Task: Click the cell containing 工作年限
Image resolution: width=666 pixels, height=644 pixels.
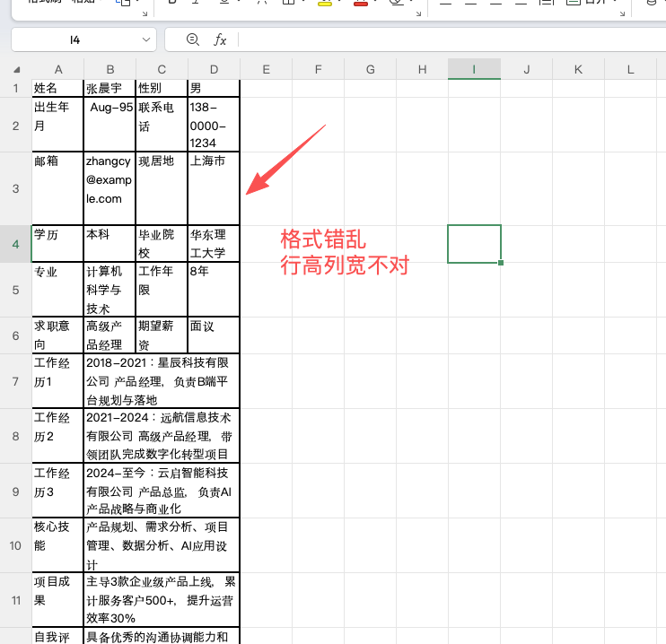Action: tap(162, 290)
